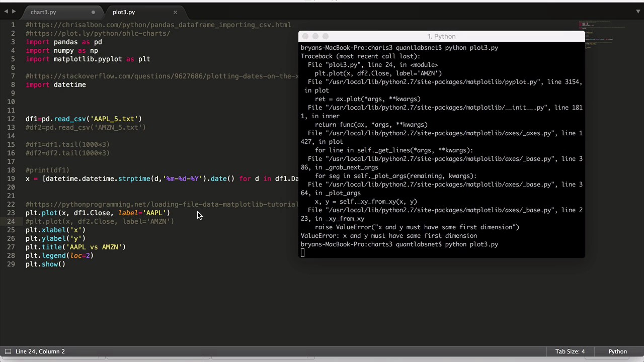Click the stackoverflow.com URL comment
The height and width of the screenshot is (362, 644).
(162, 76)
